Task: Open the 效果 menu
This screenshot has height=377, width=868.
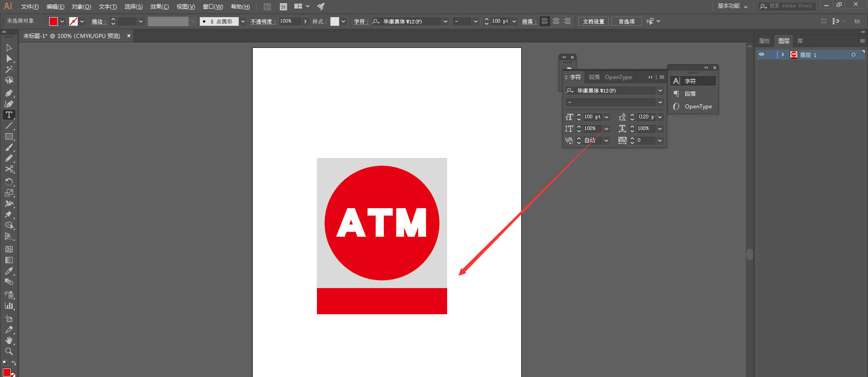Action: coord(160,7)
